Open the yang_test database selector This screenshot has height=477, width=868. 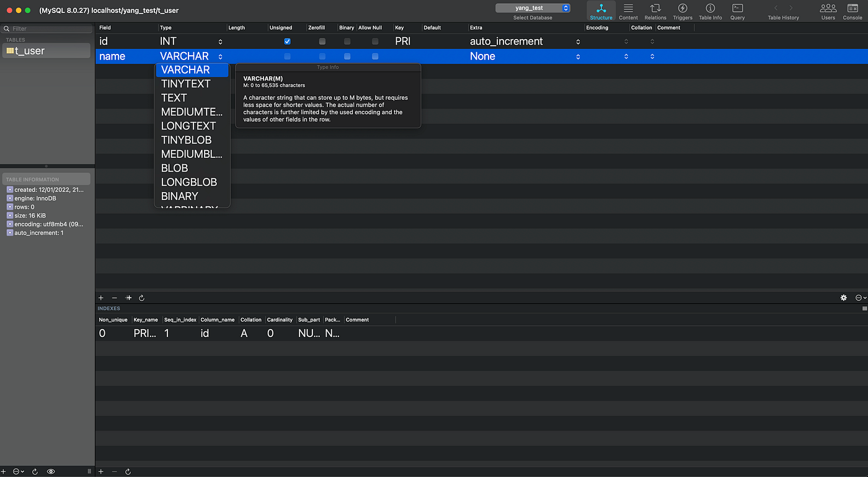[532, 8]
